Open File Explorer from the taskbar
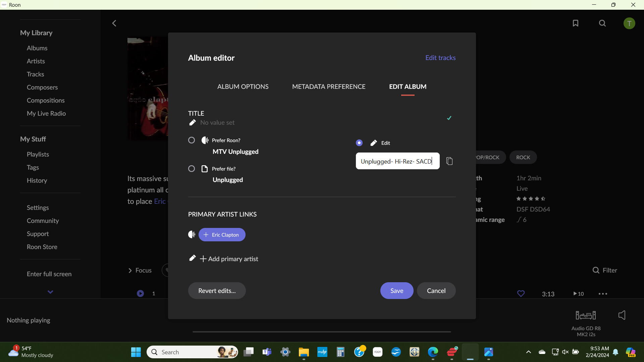 (304, 352)
